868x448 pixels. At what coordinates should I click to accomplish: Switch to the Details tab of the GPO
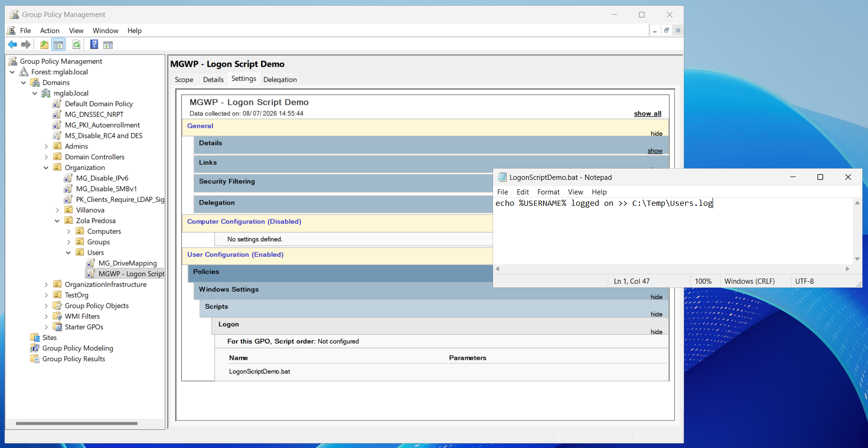click(213, 80)
